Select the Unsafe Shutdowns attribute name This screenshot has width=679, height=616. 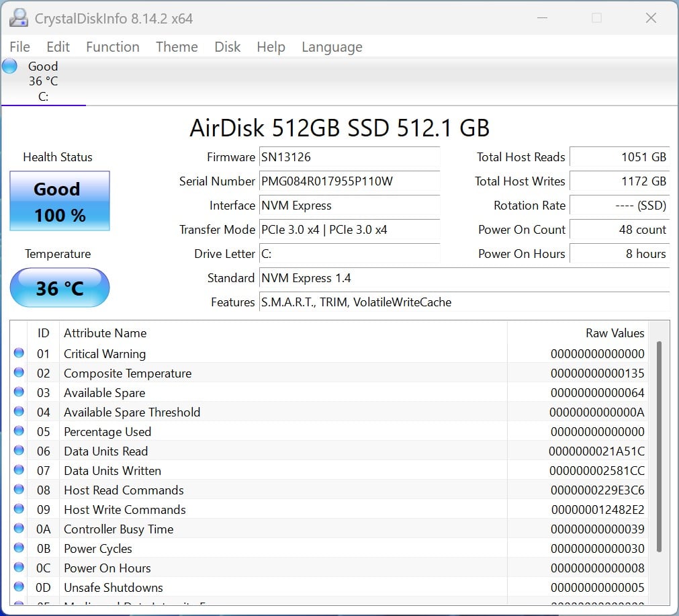point(114,587)
